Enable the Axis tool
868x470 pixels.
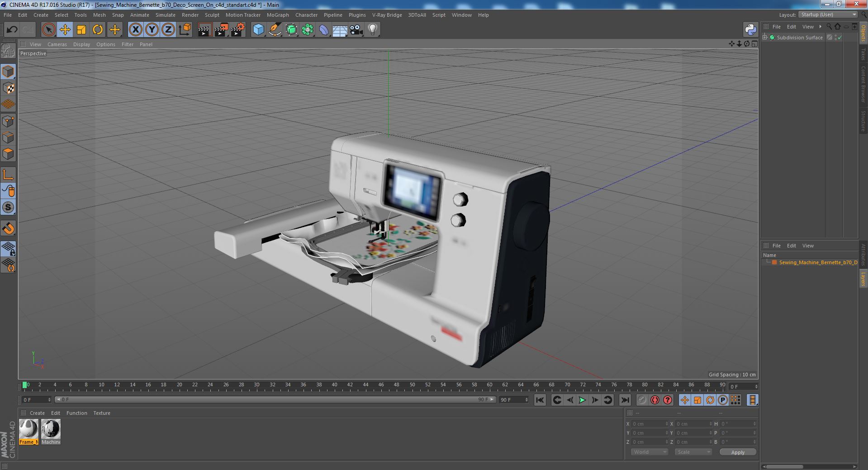(8, 175)
